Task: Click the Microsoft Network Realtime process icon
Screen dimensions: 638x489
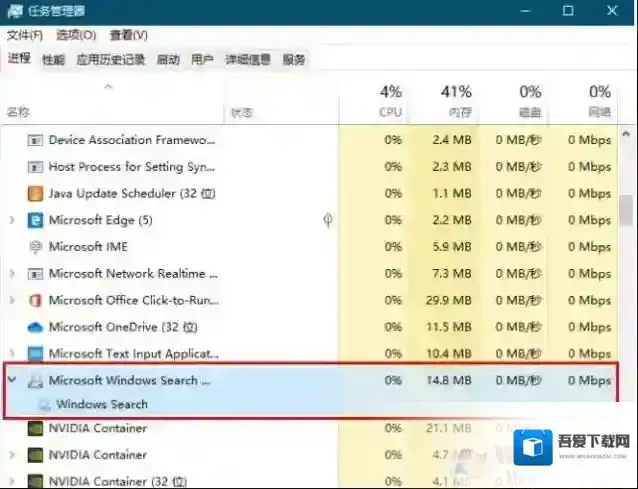Action: [x=35, y=274]
